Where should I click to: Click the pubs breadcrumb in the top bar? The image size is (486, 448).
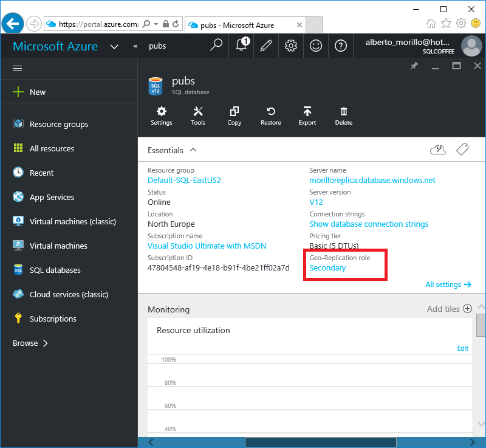[157, 46]
